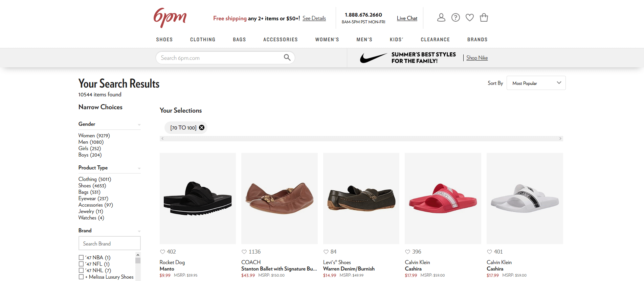
Task: Open the white Calvin Klein Cashira slide image
Action: pos(525,198)
